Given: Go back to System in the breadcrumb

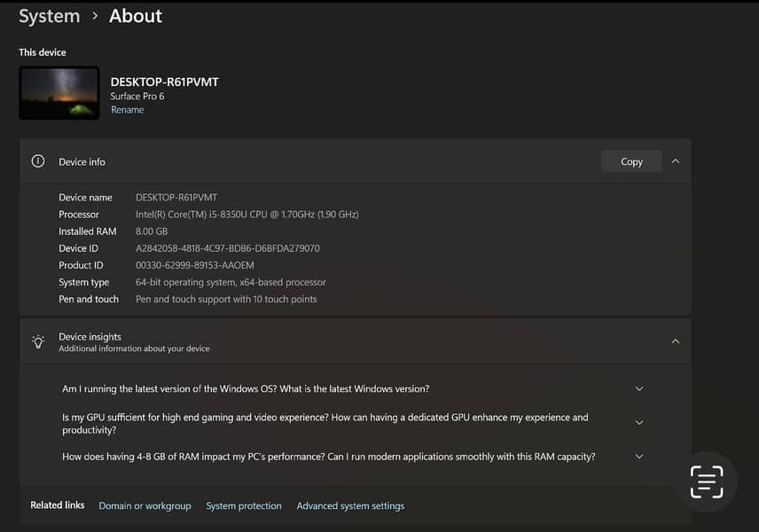Looking at the screenshot, I should [x=49, y=16].
